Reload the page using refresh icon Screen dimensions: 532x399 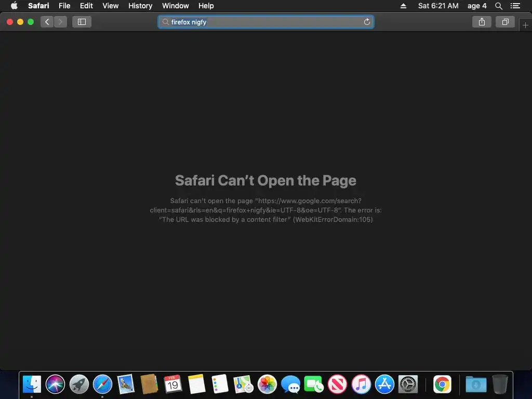pyautogui.click(x=367, y=22)
